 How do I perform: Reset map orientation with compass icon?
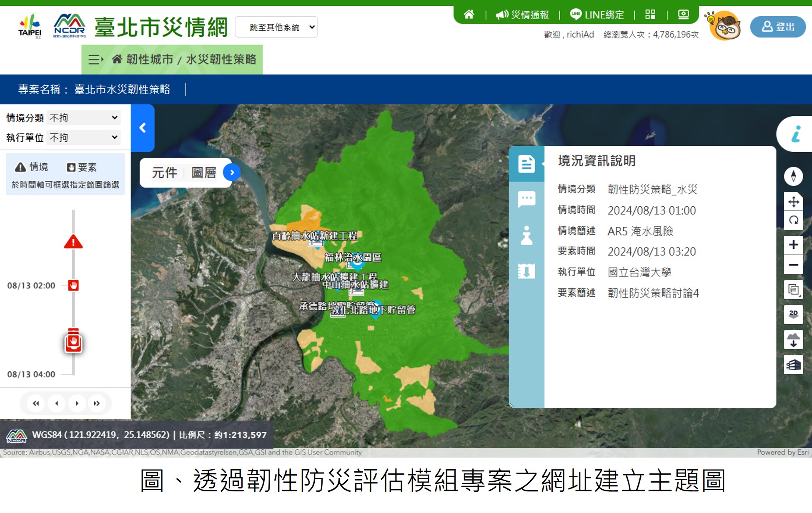click(793, 176)
